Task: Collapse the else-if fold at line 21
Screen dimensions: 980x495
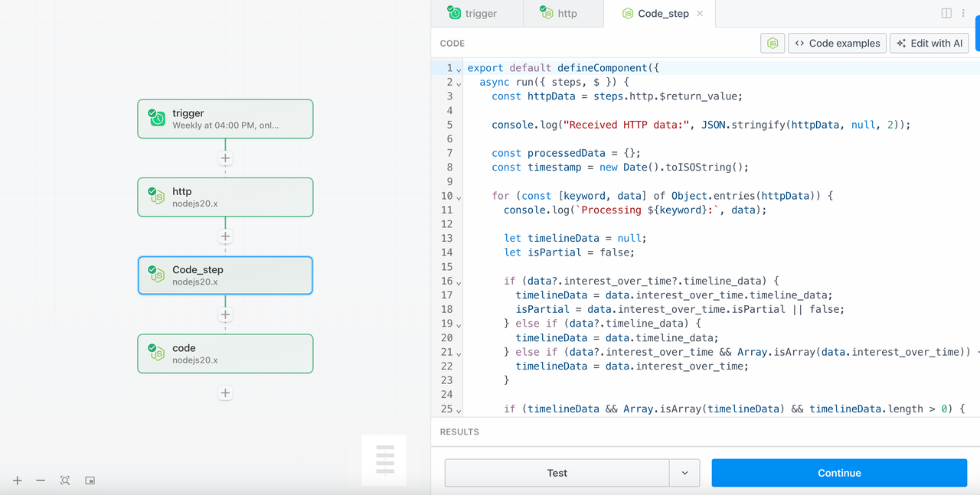Action: tap(459, 353)
